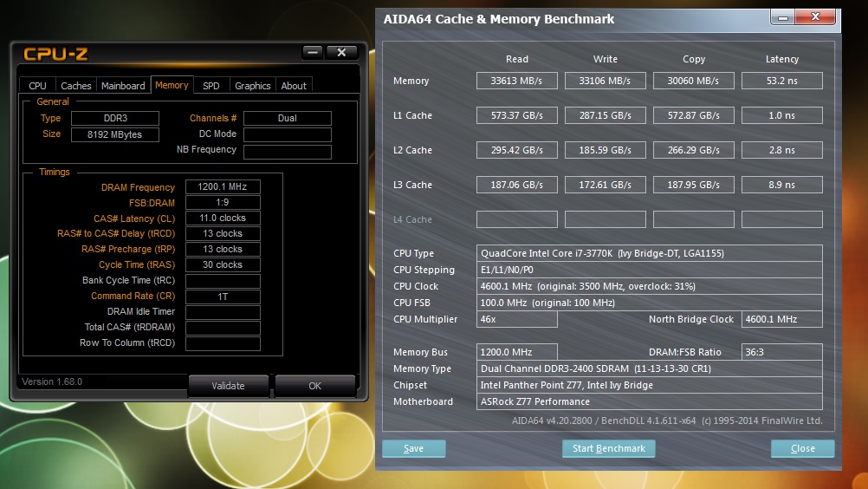Select the Mainboard tab in CPU-Z
This screenshot has height=489, width=868.
[x=123, y=85]
